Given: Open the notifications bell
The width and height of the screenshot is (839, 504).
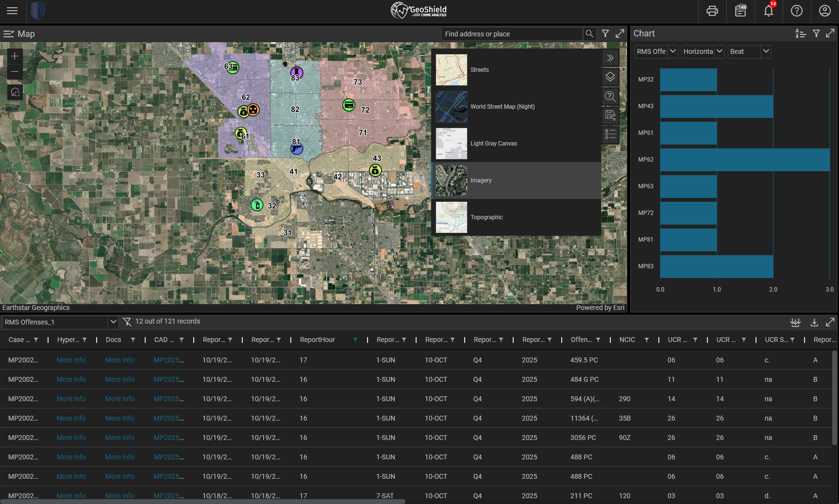Looking at the screenshot, I should pos(768,11).
